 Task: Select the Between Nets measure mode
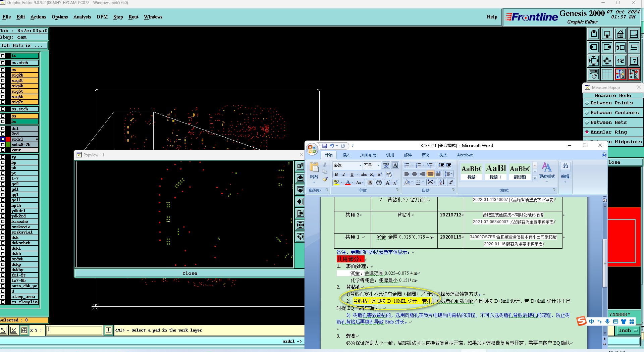point(608,122)
